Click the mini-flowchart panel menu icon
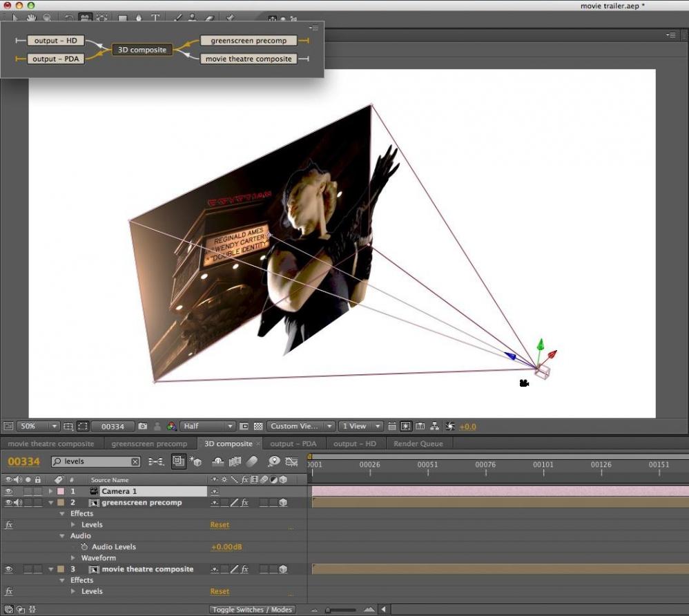Viewport: 689px width, 616px height. [313, 28]
